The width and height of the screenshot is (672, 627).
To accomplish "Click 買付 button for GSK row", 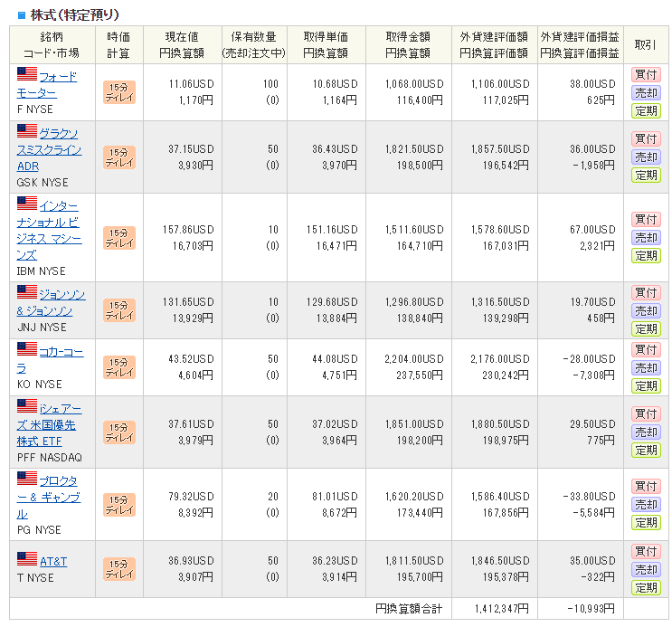I will coord(646,139).
